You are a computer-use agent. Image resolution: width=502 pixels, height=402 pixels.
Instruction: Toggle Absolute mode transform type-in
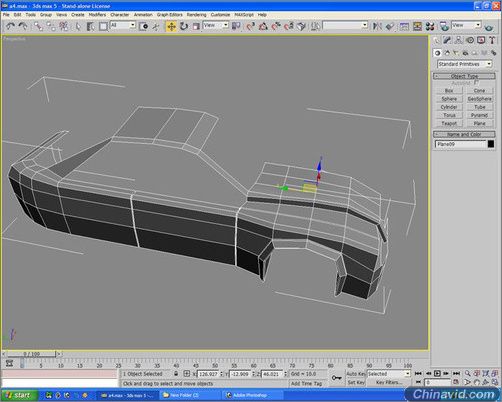point(187,374)
